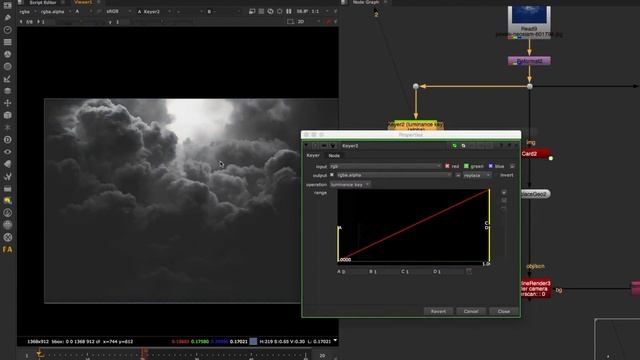Open the Channel nodes menu (stacked layers icon)
Image resolution: width=640 pixels, height=360 pixels.
point(7,42)
